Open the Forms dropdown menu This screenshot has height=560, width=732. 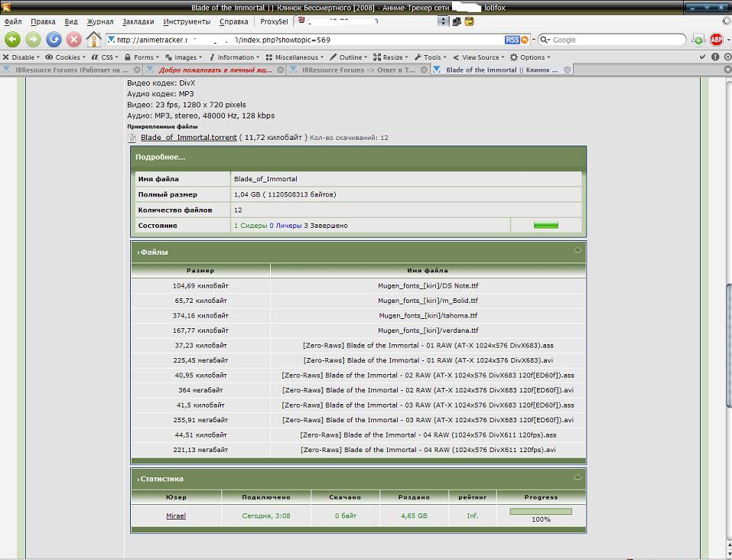click(142, 57)
